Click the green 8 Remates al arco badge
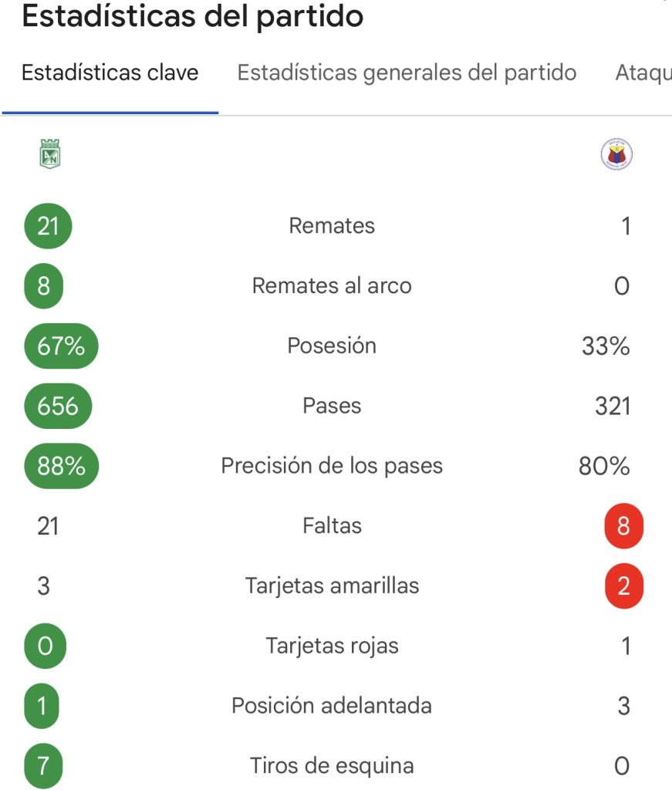The height and width of the screenshot is (790, 672). click(44, 285)
